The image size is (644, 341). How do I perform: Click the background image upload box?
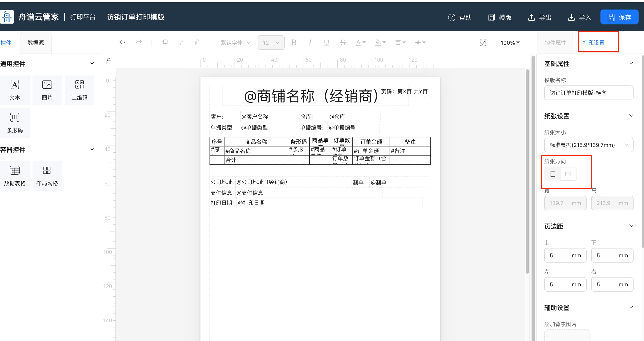point(567,336)
